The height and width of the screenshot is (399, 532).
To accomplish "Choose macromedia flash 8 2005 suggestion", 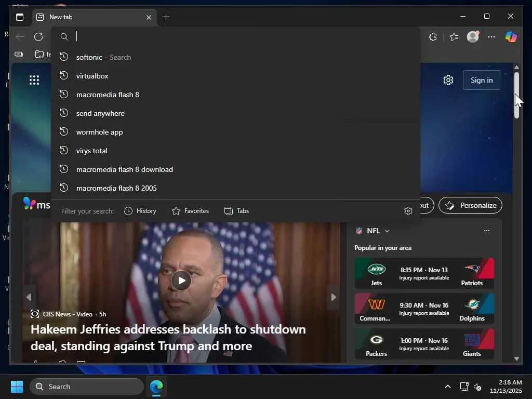I will [x=236, y=188].
